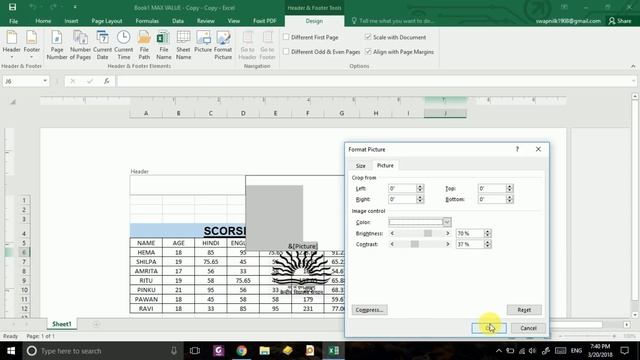Switch to the Page Layout tab

click(107, 21)
